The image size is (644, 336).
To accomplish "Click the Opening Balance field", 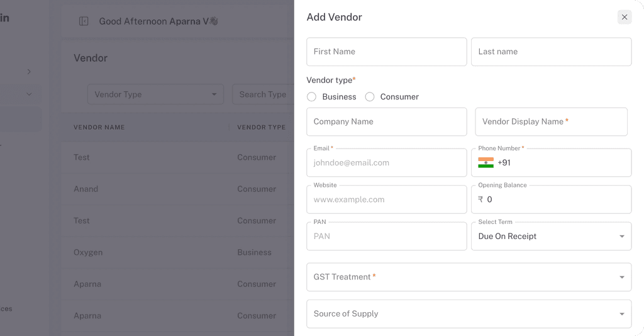I will pyautogui.click(x=551, y=199).
